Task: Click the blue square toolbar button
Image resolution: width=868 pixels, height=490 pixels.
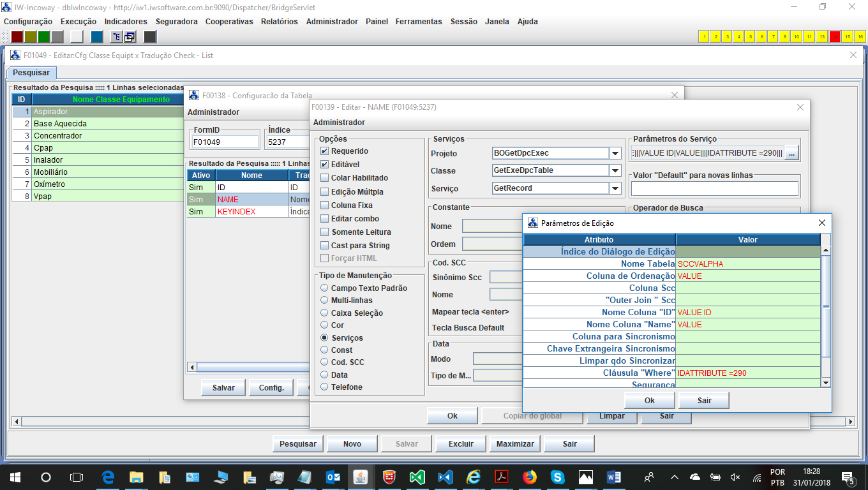Action: (x=97, y=36)
